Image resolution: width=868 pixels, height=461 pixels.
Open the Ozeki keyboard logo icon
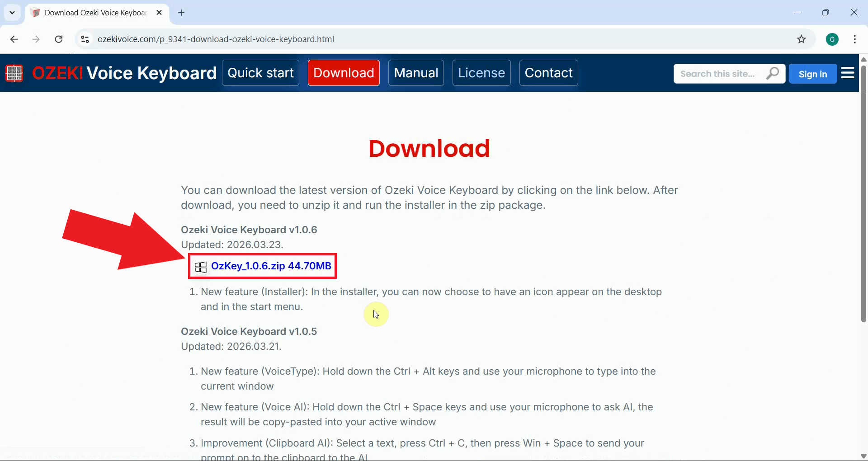pyautogui.click(x=14, y=73)
